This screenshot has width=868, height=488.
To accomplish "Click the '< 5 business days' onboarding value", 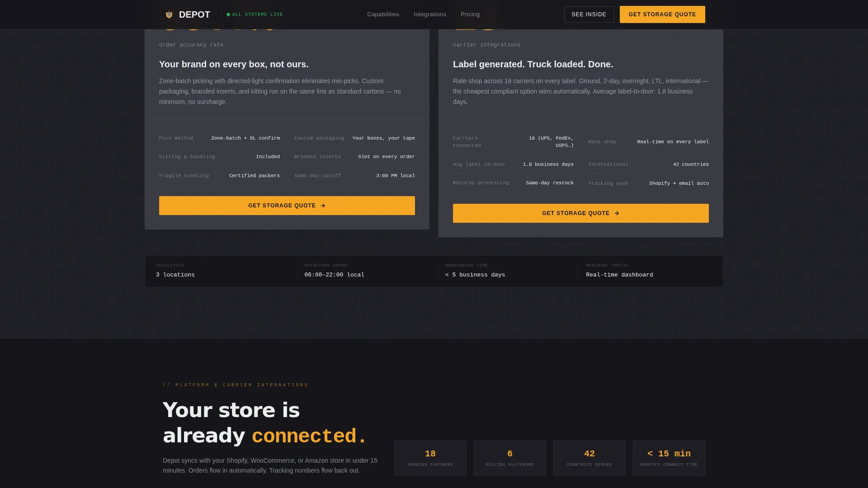I will click(x=475, y=275).
